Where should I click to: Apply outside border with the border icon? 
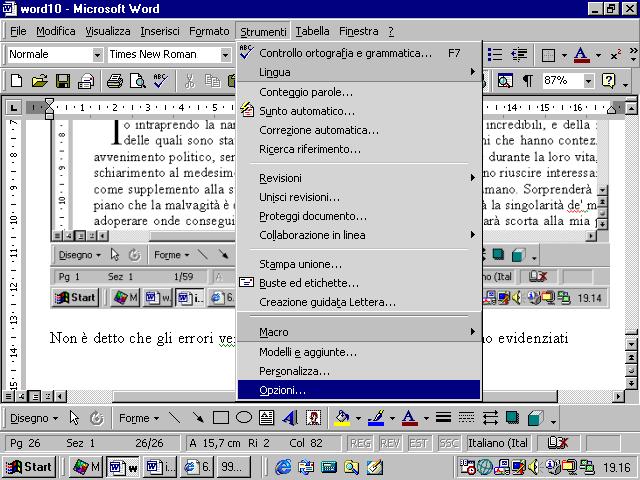pos(548,55)
